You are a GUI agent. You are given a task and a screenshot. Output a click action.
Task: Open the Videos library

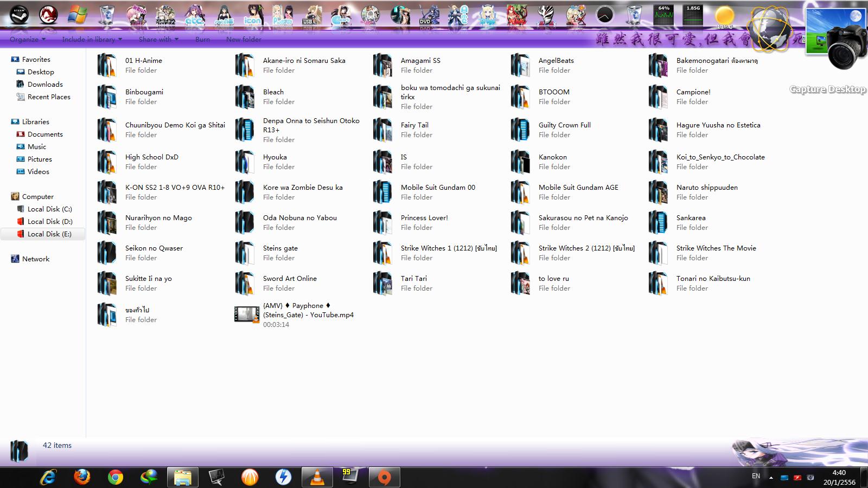tap(39, 172)
